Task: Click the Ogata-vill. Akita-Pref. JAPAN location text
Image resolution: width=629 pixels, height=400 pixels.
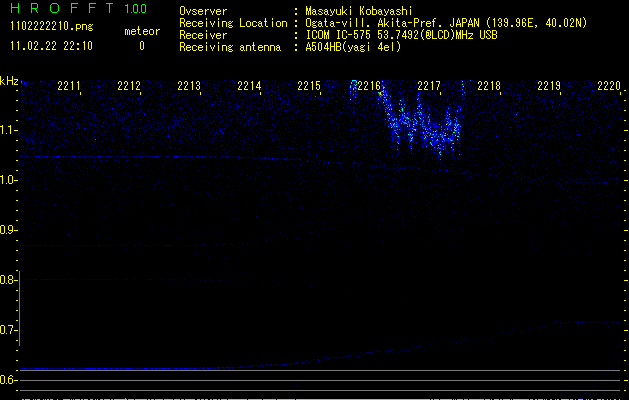Action: coord(446,23)
